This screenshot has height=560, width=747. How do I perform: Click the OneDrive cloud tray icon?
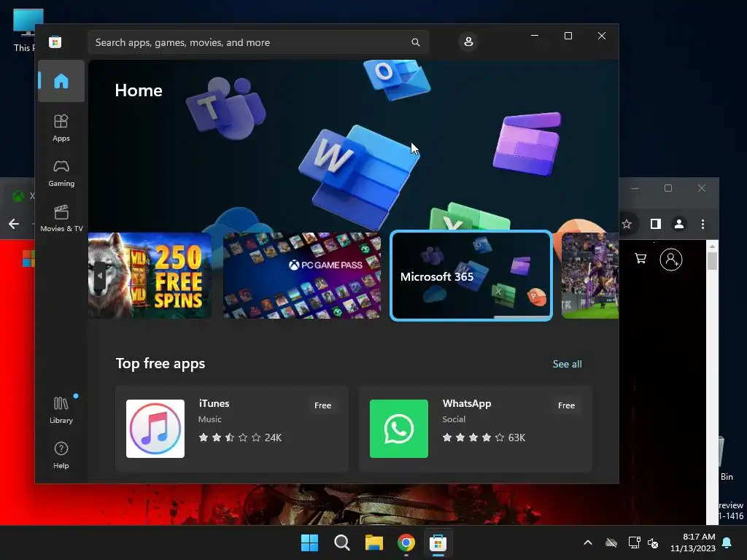click(611, 542)
